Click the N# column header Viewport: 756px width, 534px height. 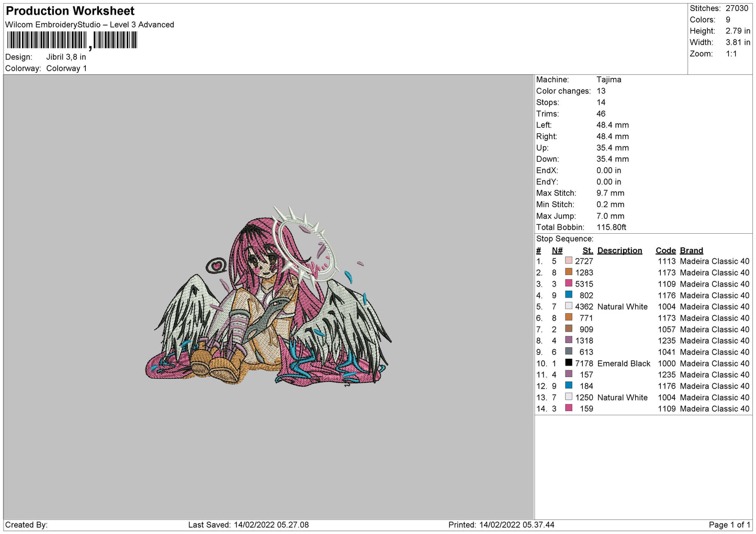[557, 251]
